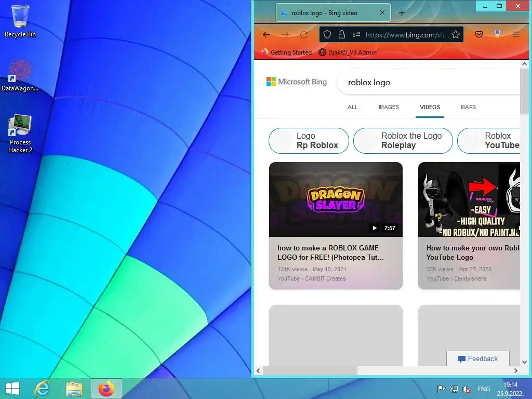Open the taskbar clock showing 19:14
The width and height of the screenshot is (532, 399).
pos(510,389)
